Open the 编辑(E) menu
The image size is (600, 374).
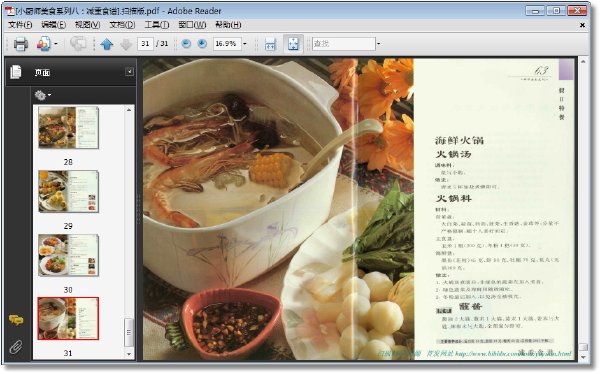54,25
